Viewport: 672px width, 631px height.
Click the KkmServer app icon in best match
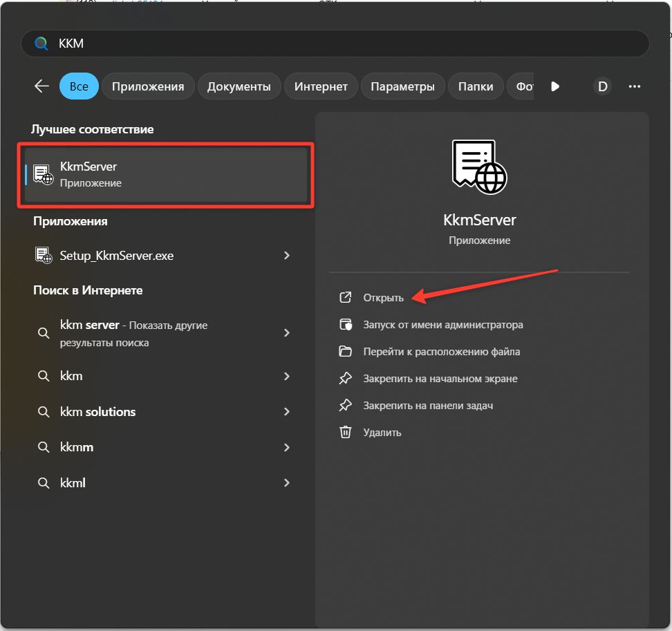pos(44,175)
